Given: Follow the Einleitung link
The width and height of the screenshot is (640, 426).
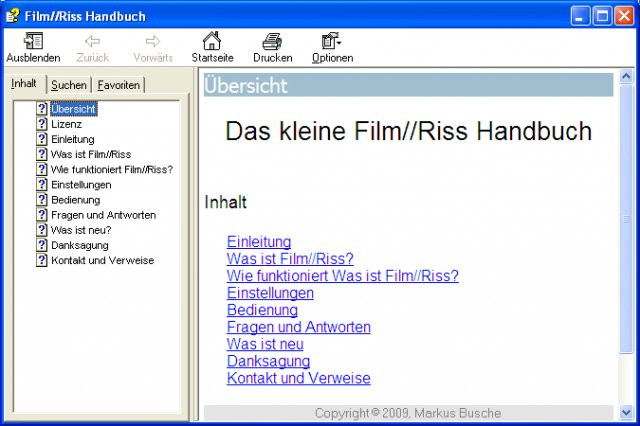Looking at the screenshot, I should (x=259, y=242).
